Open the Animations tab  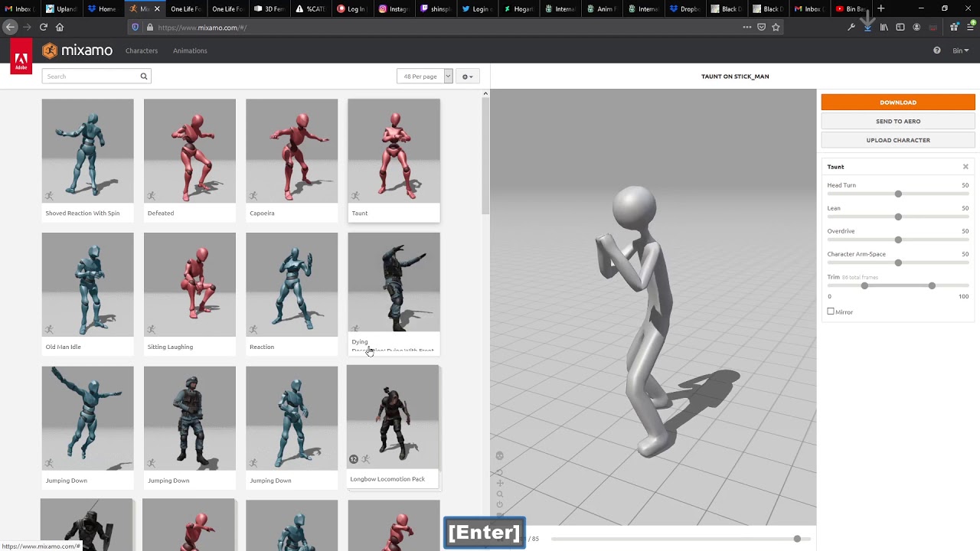(190, 51)
